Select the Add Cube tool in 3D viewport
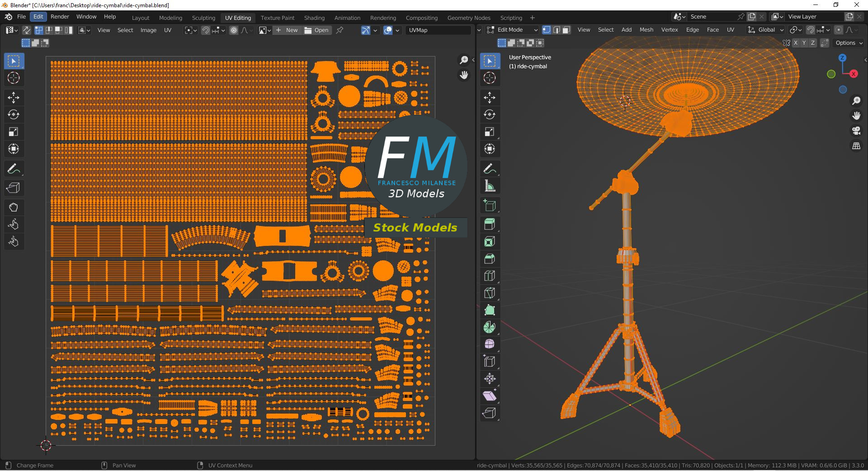Screen dimensions: 868x471 click(490, 206)
